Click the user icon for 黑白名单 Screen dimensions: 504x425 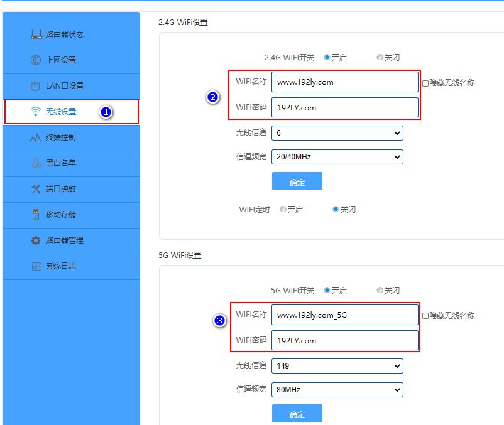click(x=36, y=163)
